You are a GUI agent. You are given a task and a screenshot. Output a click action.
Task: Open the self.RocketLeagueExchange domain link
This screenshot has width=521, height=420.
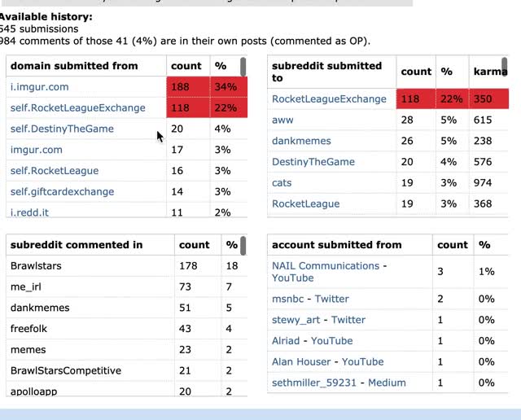pyautogui.click(x=78, y=108)
